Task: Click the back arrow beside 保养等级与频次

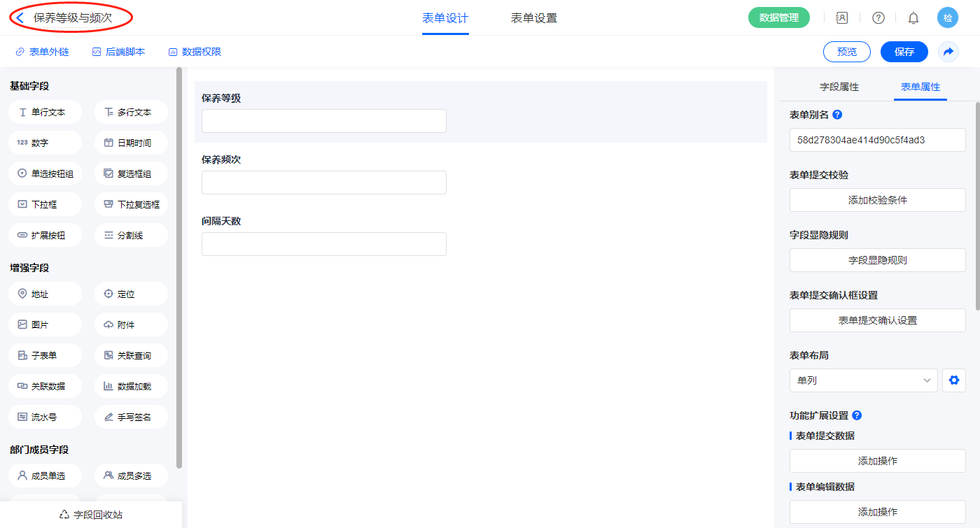Action: coord(20,18)
